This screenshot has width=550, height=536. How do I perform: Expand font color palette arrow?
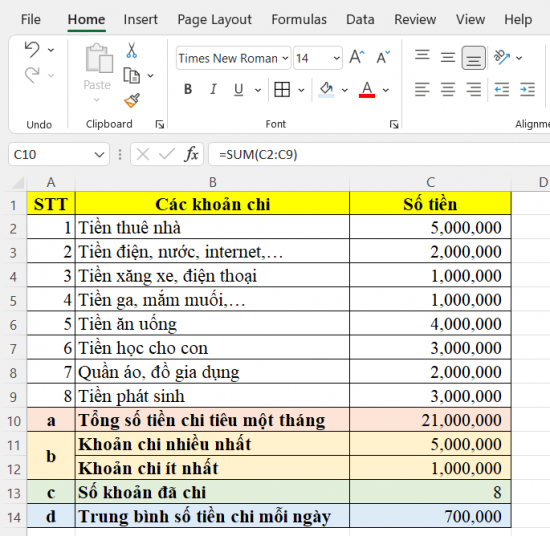tap(386, 90)
